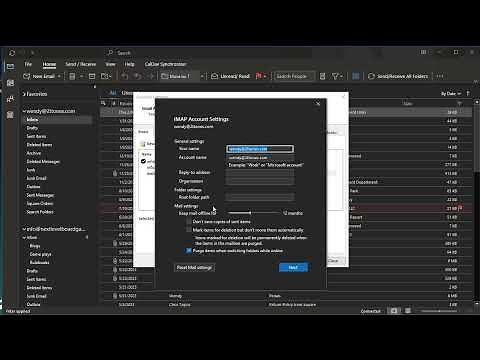This screenshot has height=360, width=480.
Task: Click the Address Book icon in the ribbon
Action: (322, 76)
